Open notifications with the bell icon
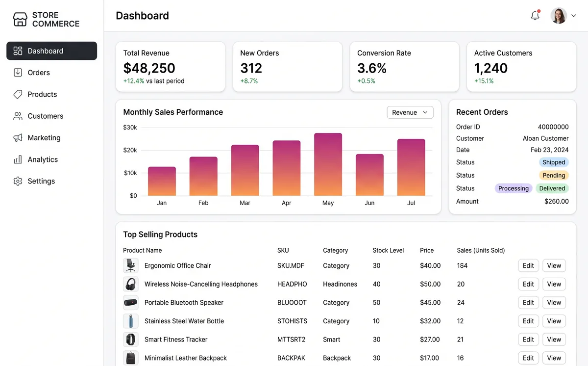Viewport: 588px width, 366px height. tap(535, 16)
